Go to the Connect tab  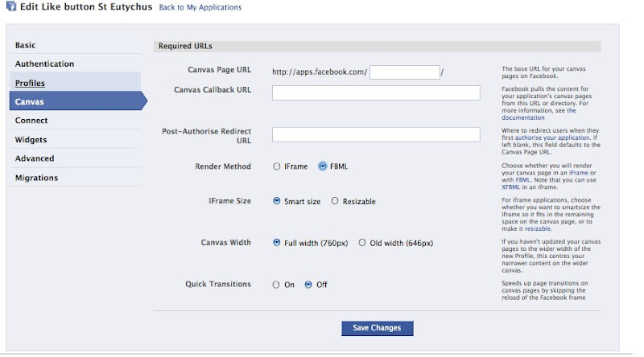click(x=31, y=121)
